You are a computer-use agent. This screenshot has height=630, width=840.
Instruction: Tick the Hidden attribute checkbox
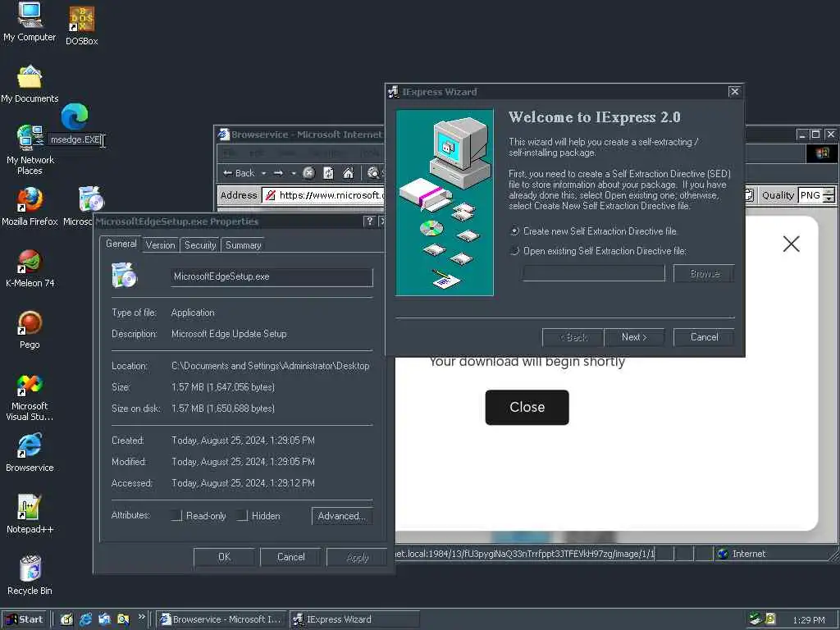(x=242, y=515)
